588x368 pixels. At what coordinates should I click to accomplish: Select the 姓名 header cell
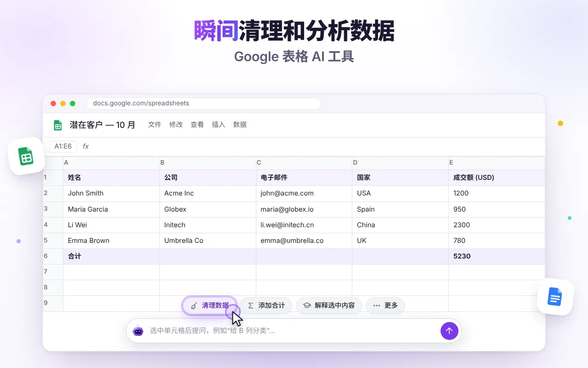tap(111, 178)
